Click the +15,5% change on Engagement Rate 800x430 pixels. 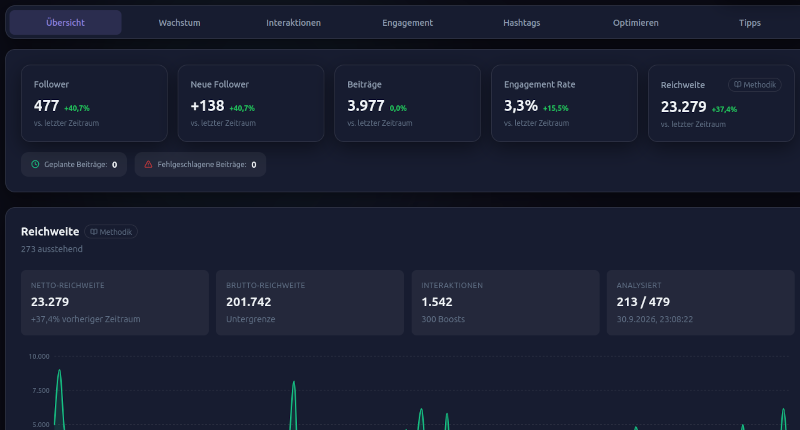coord(556,108)
